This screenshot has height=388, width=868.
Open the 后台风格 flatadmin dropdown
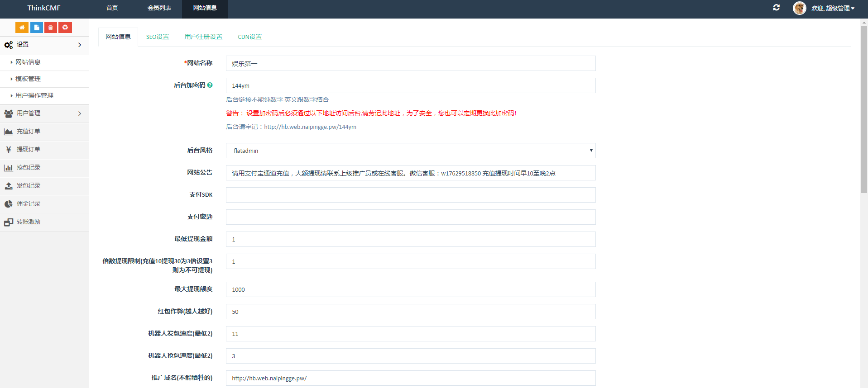click(x=410, y=151)
